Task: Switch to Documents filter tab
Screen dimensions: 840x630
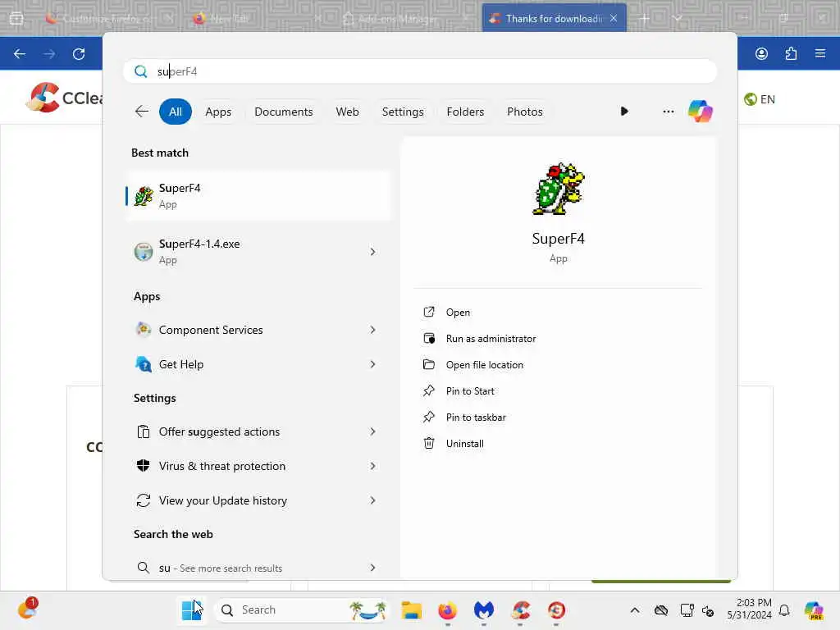Action: tap(283, 112)
